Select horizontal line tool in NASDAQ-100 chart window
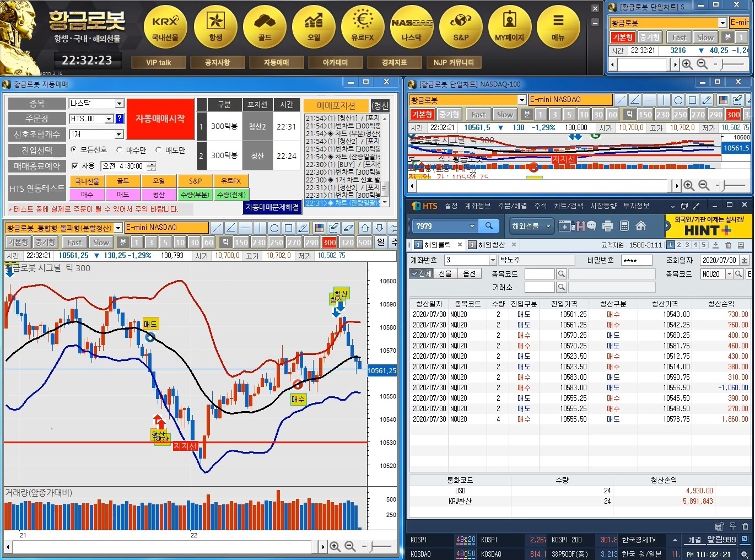755x560 pixels. [649, 100]
